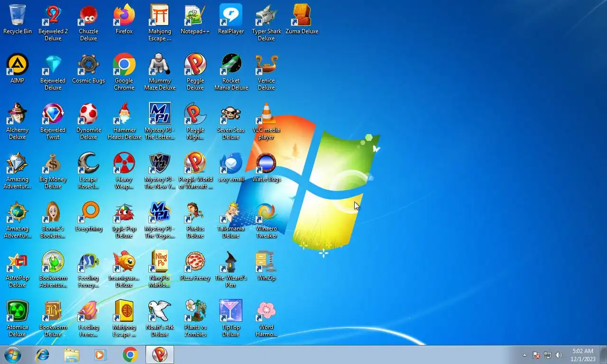The height and width of the screenshot is (364, 607).
Task: Select the Venice Deluxe shortcut
Action: click(x=267, y=72)
